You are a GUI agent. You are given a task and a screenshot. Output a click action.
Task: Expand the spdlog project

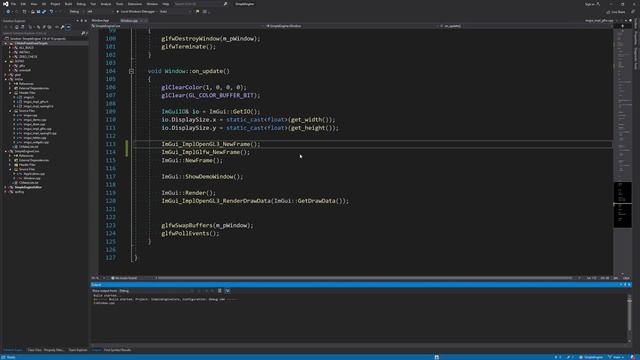[6, 191]
